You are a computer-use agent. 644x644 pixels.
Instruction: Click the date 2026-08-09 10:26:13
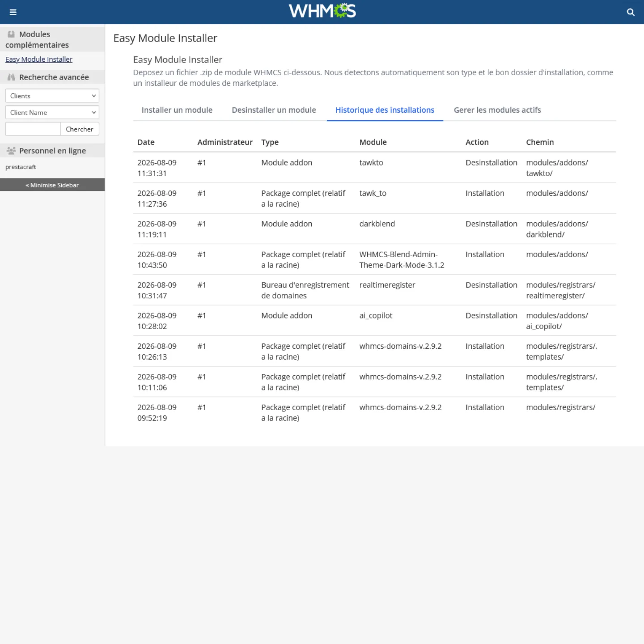click(x=157, y=352)
